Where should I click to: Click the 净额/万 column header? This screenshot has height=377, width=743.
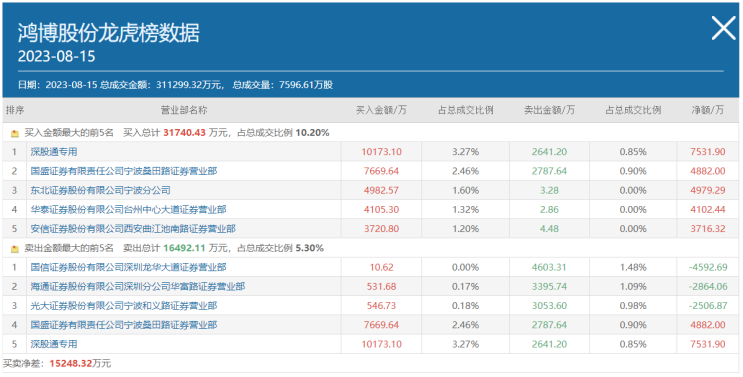[x=708, y=110]
